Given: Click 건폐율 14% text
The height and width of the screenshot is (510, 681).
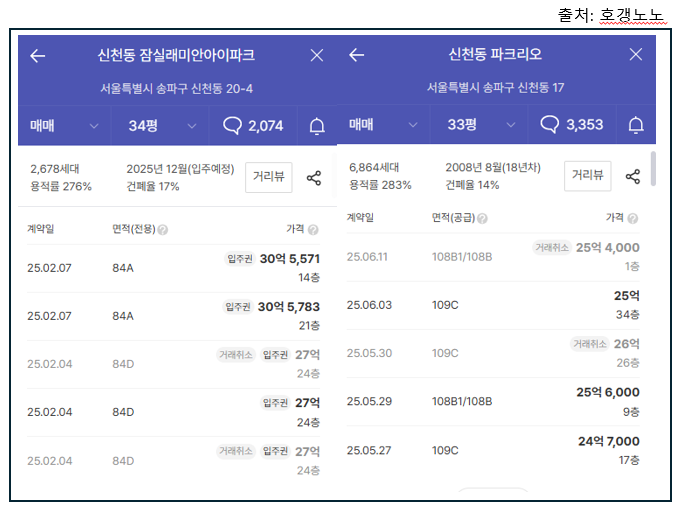Looking at the screenshot, I should pos(472,185).
